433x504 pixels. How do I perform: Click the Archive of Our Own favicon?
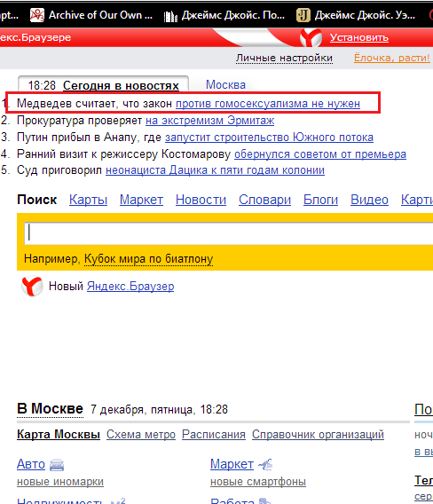(37, 15)
